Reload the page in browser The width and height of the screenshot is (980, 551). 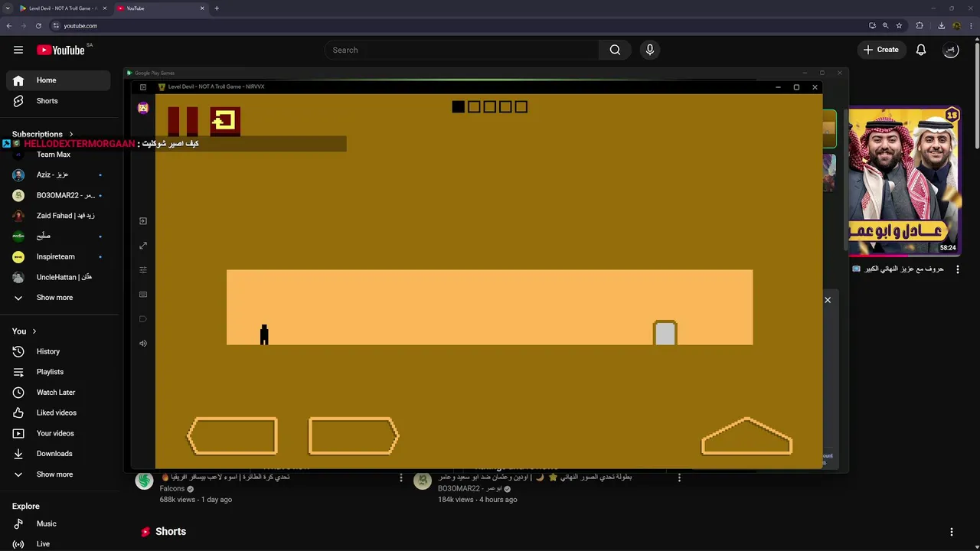[x=38, y=26]
